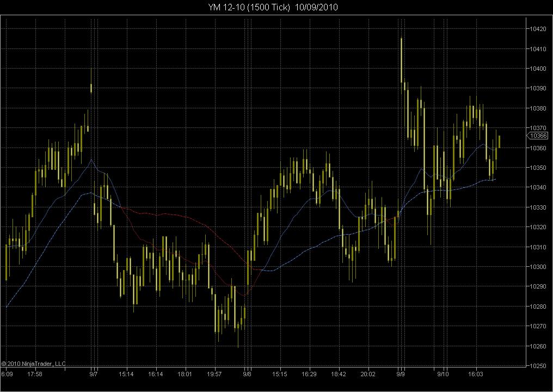Click the 19:57 time axis label
Screen dimensions: 553x392
pos(214,374)
